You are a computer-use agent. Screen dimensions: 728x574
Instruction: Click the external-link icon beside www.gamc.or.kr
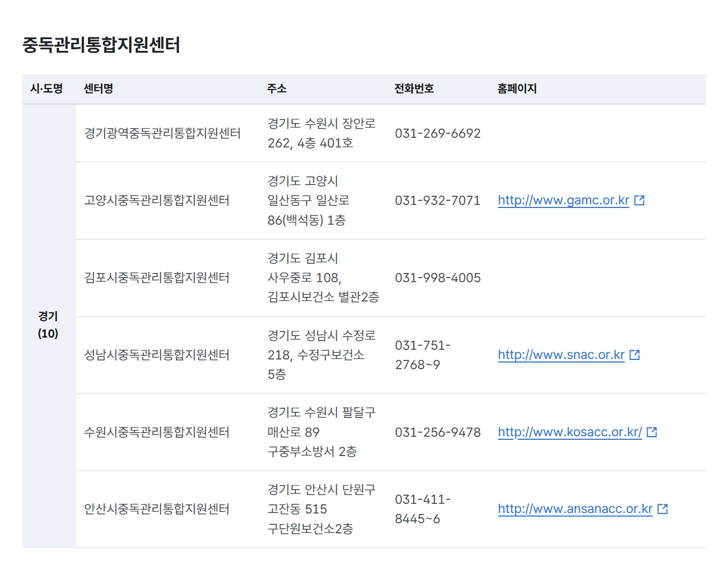pyautogui.click(x=639, y=200)
